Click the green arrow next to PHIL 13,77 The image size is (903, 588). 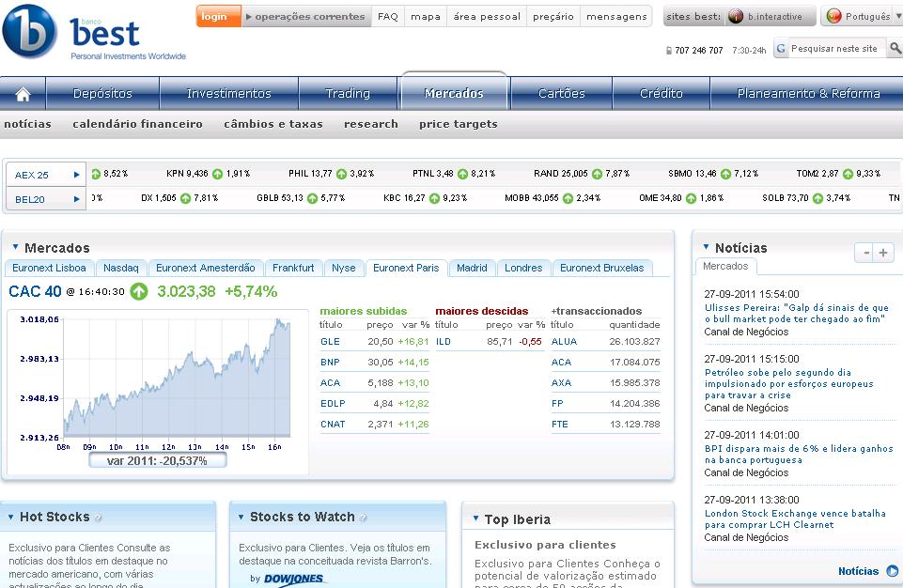pos(341,174)
